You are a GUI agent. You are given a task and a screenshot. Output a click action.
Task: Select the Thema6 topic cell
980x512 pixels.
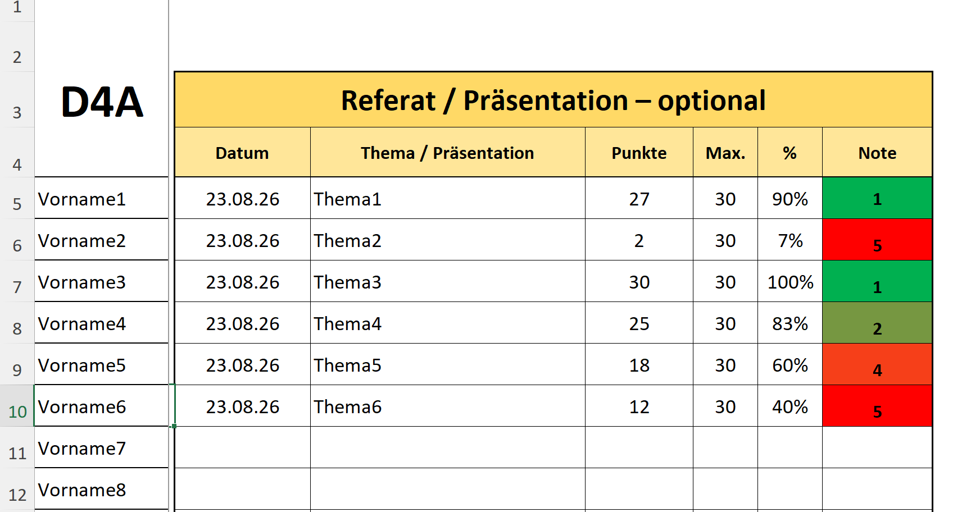(x=447, y=406)
